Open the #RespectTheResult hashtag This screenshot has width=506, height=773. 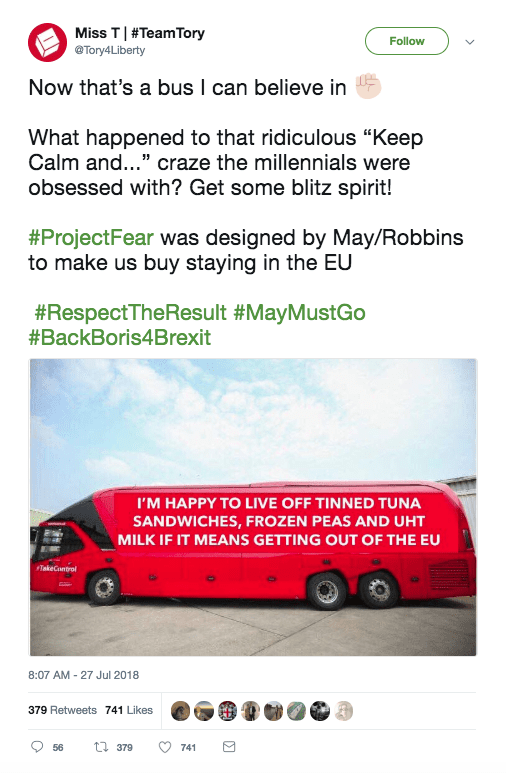[131, 313]
